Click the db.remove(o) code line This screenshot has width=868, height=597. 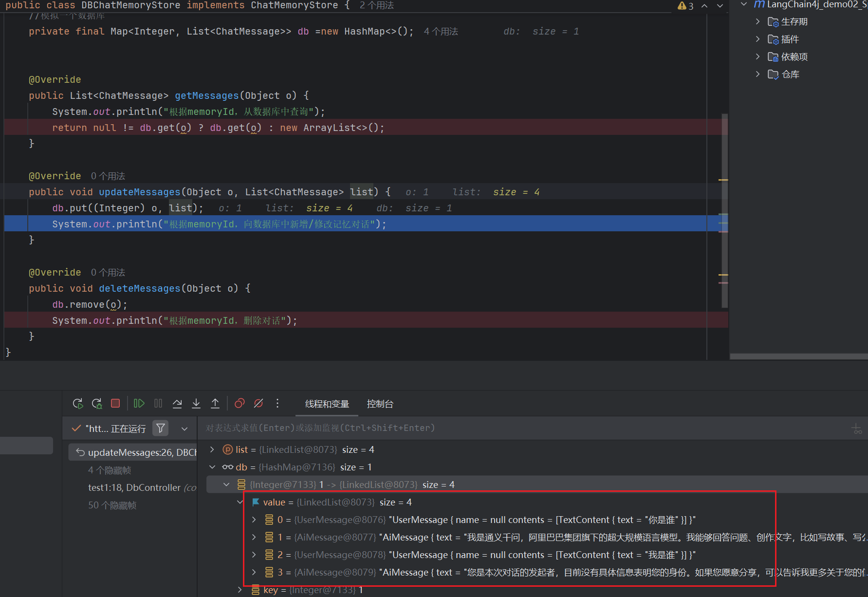click(90, 305)
